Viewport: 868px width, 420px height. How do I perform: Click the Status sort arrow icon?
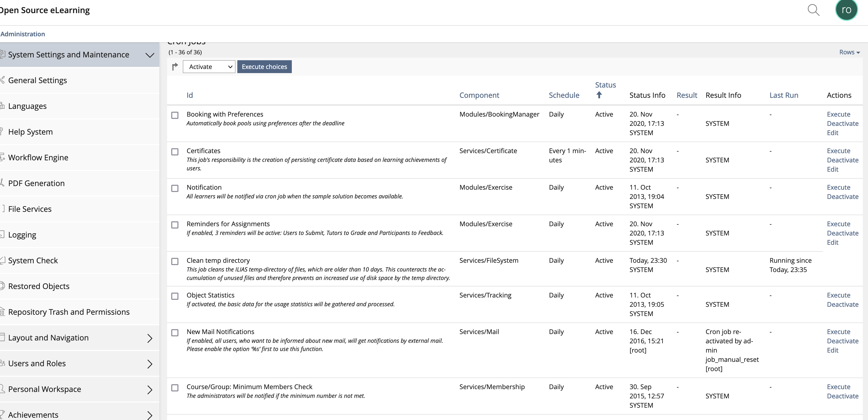pos(599,95)
